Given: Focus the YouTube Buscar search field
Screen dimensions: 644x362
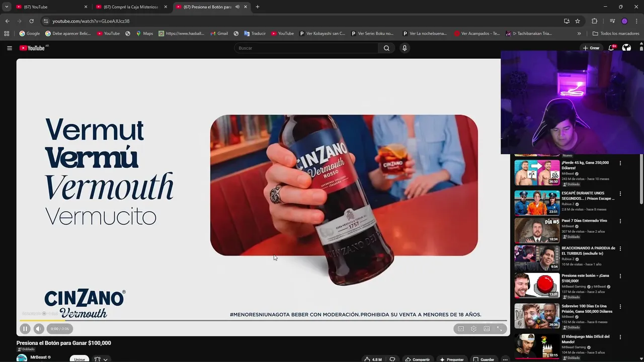Looking at the screenshot, I should tap(306, 48).
